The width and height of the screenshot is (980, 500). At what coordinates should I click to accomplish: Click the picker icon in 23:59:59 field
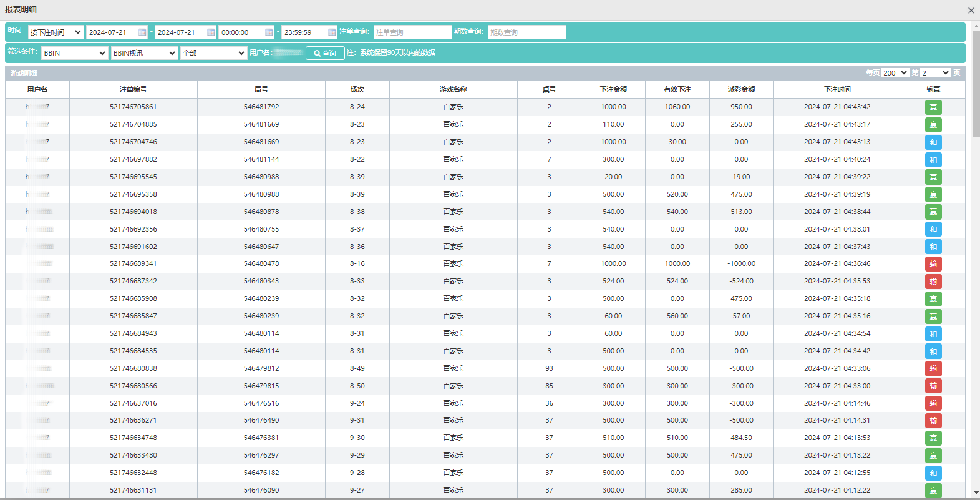[x=332, y=32]
